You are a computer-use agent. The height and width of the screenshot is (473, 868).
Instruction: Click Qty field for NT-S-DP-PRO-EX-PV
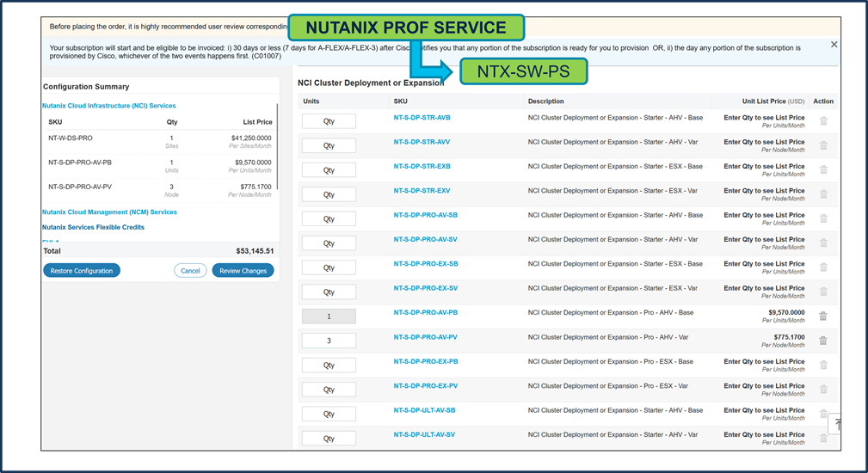pos(329,390)
